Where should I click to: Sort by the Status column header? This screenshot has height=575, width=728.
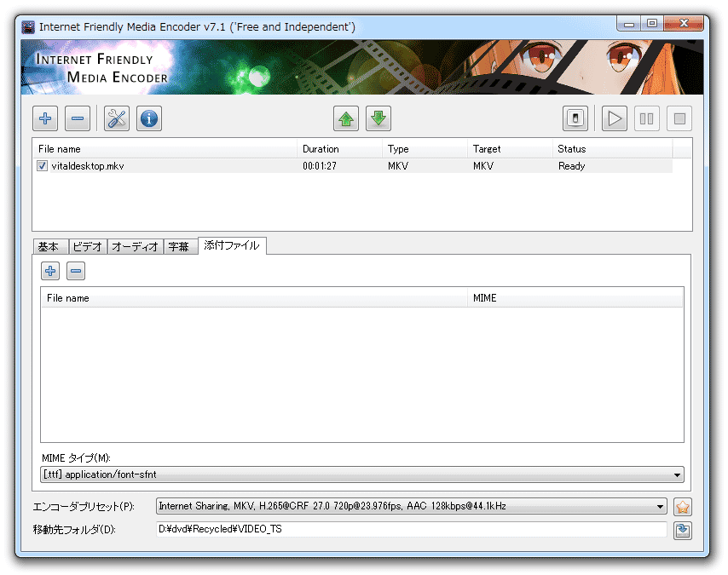click(612, 149)
